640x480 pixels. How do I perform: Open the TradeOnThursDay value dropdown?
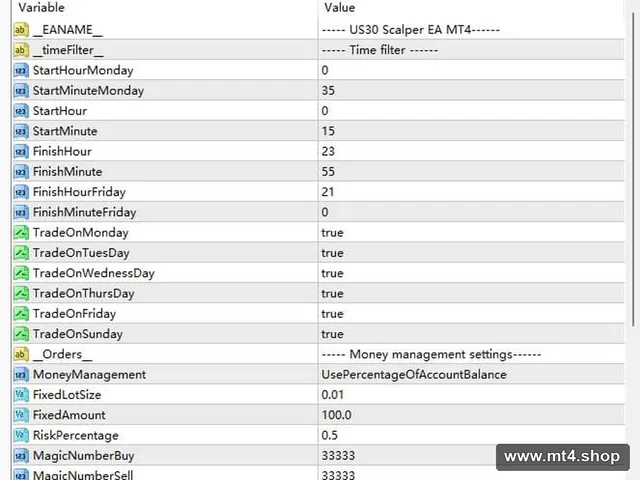(x=471, y=293)
